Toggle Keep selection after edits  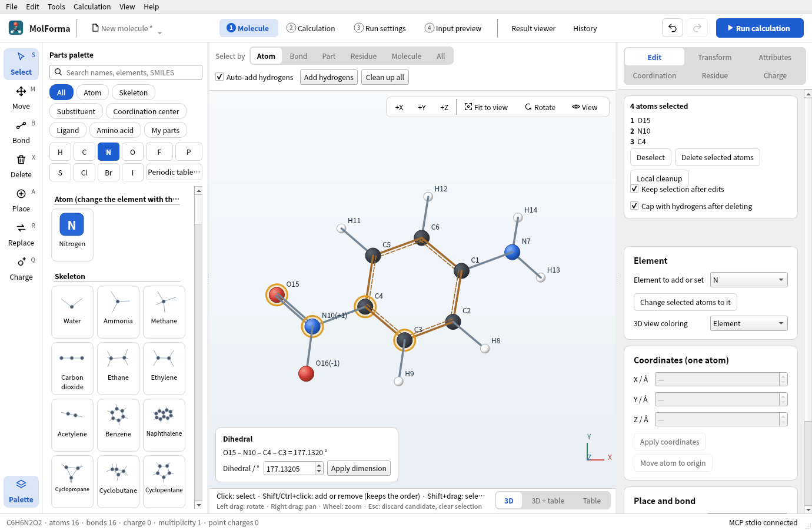pyautogui.click(x=634, y=189)
